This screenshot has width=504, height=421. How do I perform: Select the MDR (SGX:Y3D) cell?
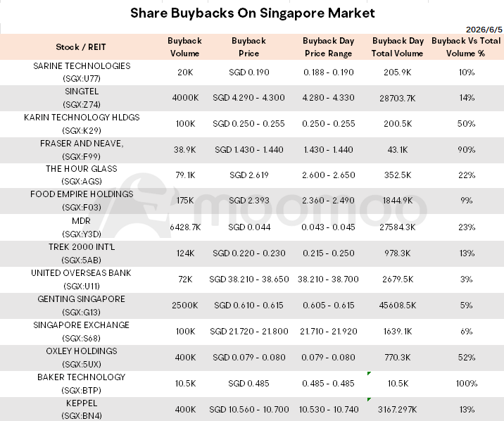(x=82, y=227)
